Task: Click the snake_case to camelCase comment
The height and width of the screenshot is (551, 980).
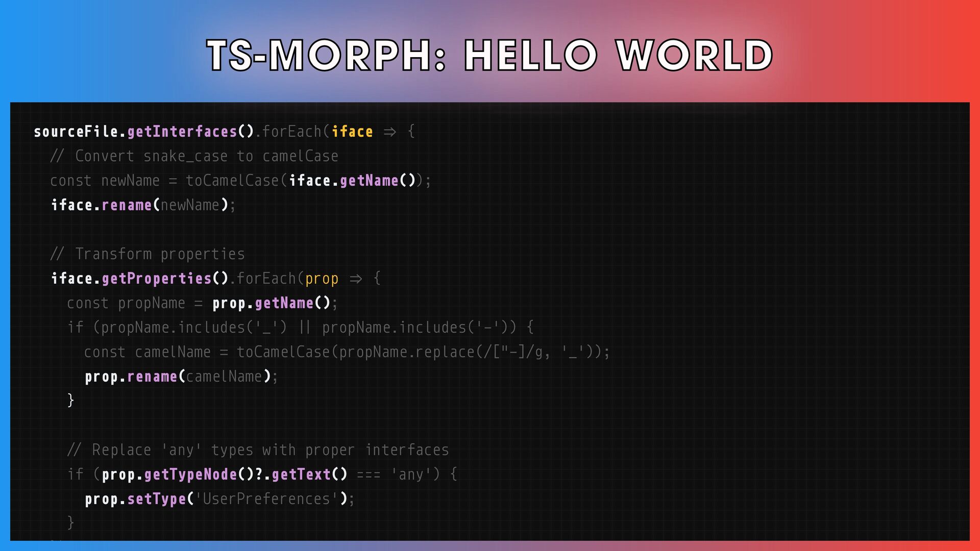Action: (x=194, y=156)
